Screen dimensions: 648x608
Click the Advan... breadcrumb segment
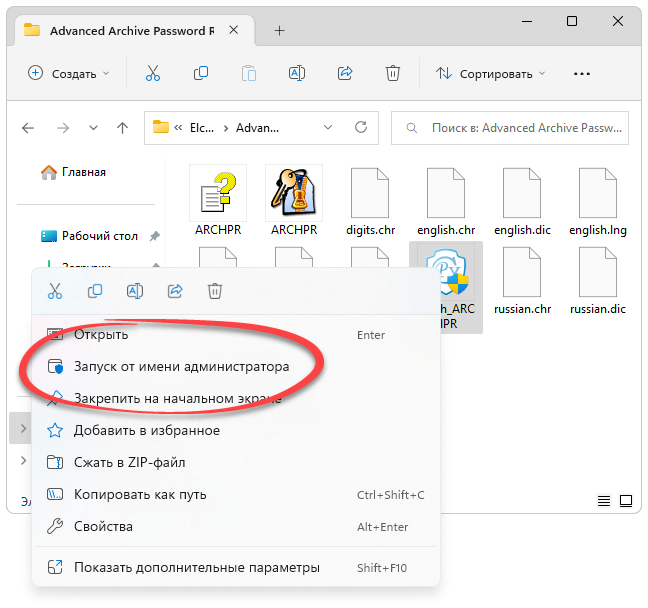(257, 128)
